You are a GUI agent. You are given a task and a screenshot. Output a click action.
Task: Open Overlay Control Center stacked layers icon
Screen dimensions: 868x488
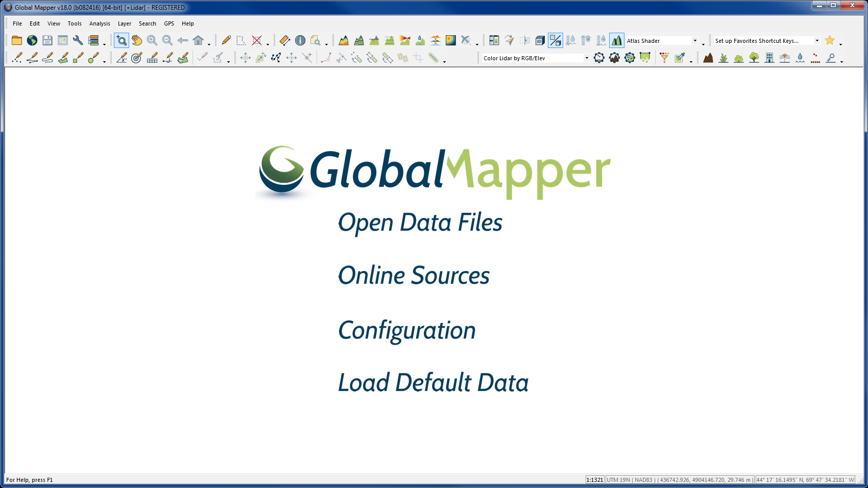(x=93, y=40)
